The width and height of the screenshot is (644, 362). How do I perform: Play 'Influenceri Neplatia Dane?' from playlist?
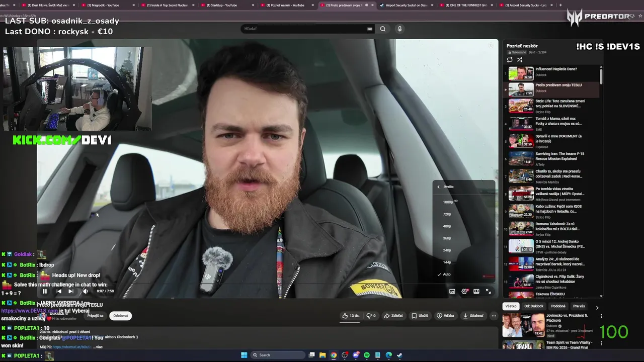[552, 73]
